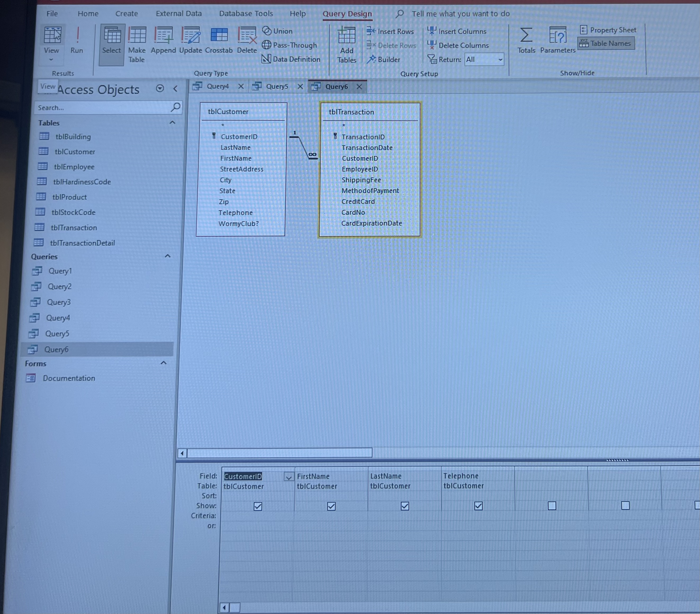
Task: Click the horizontal scrollbar under the table pane
Action: click(279, 453)
